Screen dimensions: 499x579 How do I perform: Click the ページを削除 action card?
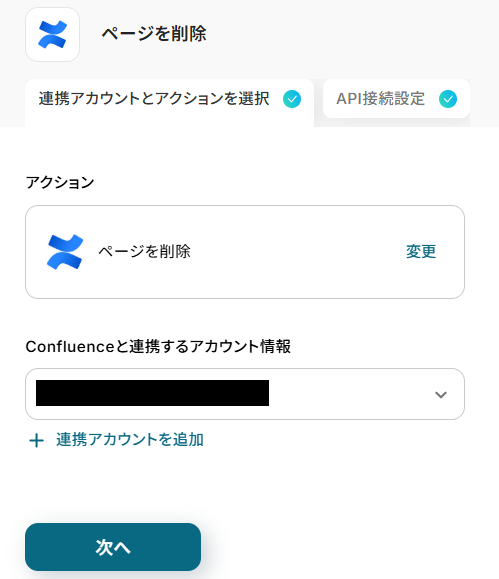coord(245,252)
